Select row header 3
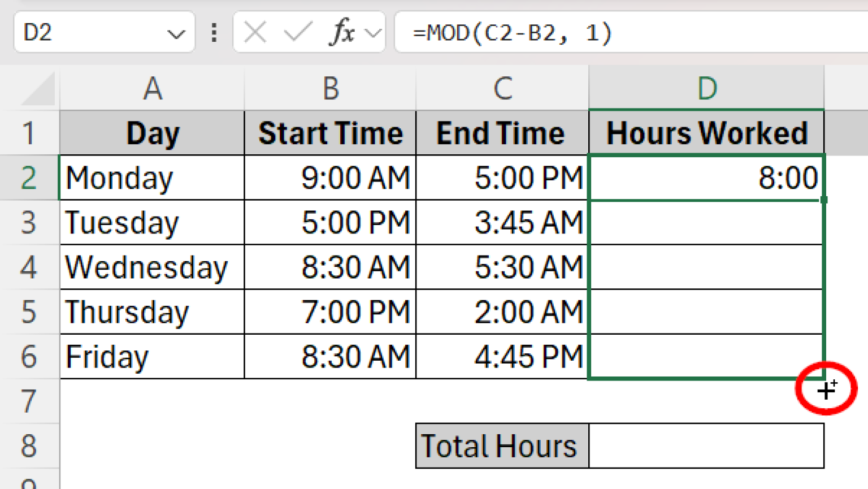This screenshot has width=868, height=489. [x=29, y=222]
